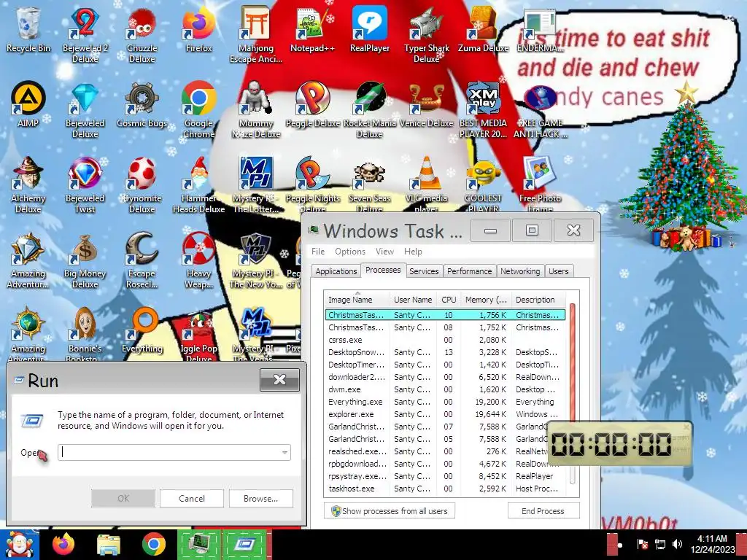Open the Help menu in Task Manager
Image resolution: width=747 pixels, height=560 pixels.
pyautogui.click(x=413, y=252)
